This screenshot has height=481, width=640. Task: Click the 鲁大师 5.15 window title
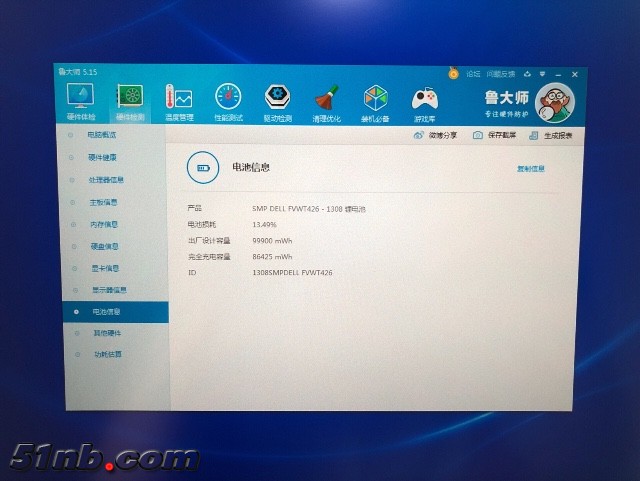(x=78, y=72)
